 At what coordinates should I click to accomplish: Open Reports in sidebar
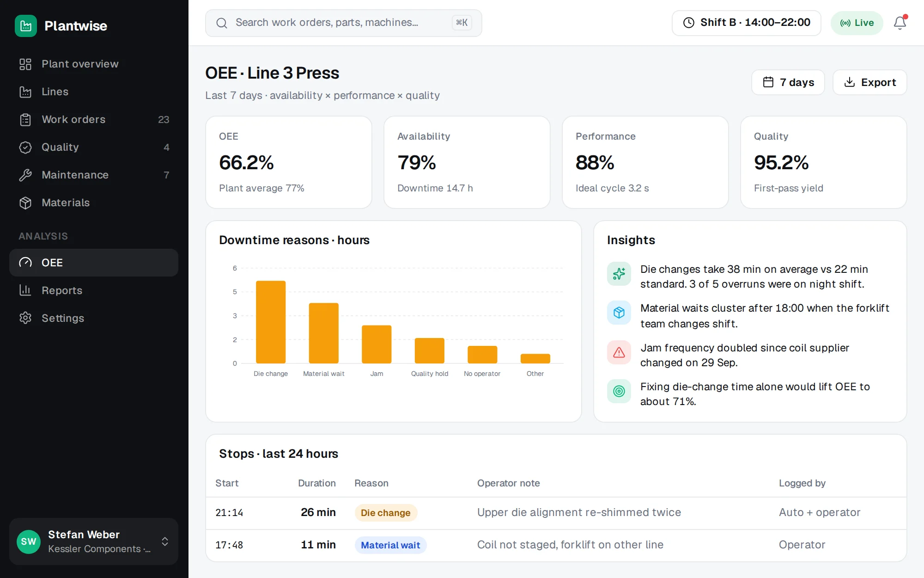point(94,290)
